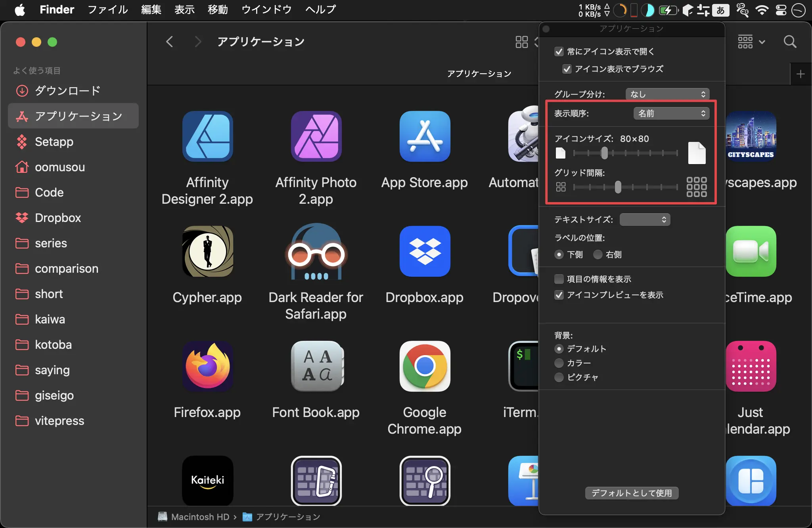Select the Google Chrome app icon
812x528 pixels.
tap(425, 366)
